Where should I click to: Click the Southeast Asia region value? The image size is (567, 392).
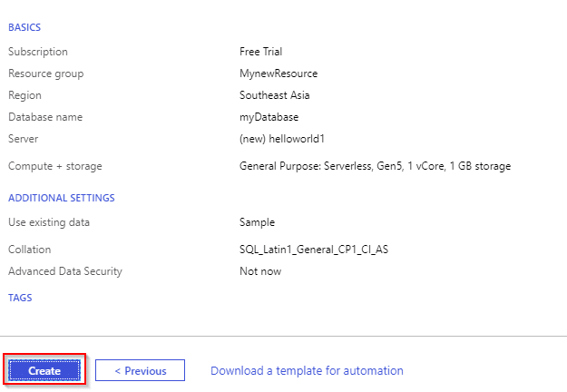pos(275,95)
